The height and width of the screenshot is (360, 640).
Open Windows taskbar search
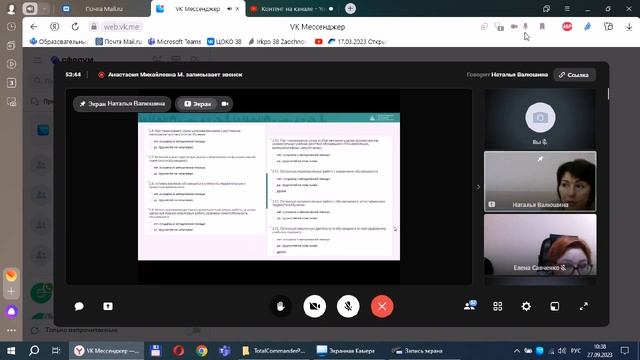(34, 351)
